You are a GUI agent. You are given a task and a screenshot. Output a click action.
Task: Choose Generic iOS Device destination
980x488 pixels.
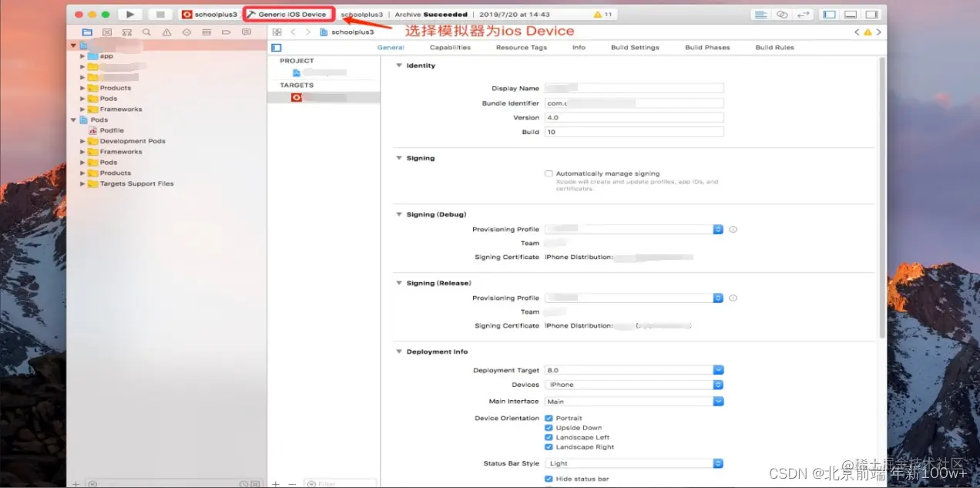(290, 15)
